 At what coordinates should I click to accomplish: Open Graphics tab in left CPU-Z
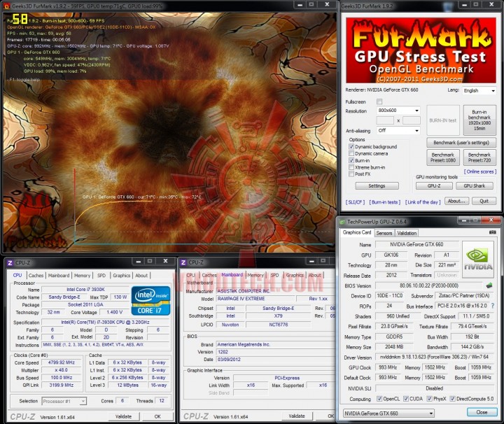click(122, 275)
